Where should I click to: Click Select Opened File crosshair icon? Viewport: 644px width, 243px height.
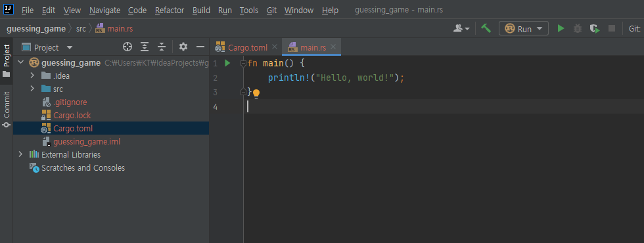click(x=127, y=47)
